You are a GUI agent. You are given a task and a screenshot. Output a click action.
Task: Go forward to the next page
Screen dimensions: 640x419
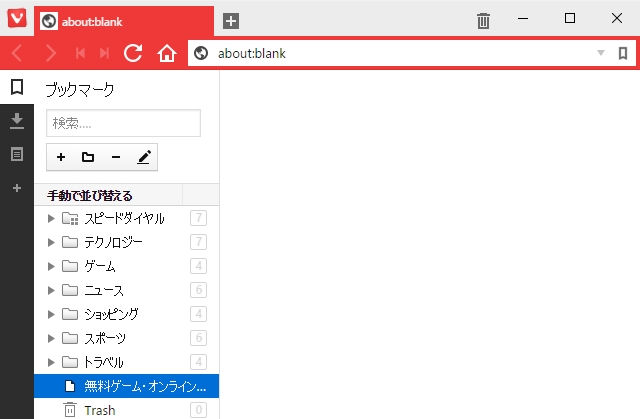(51, 53)
